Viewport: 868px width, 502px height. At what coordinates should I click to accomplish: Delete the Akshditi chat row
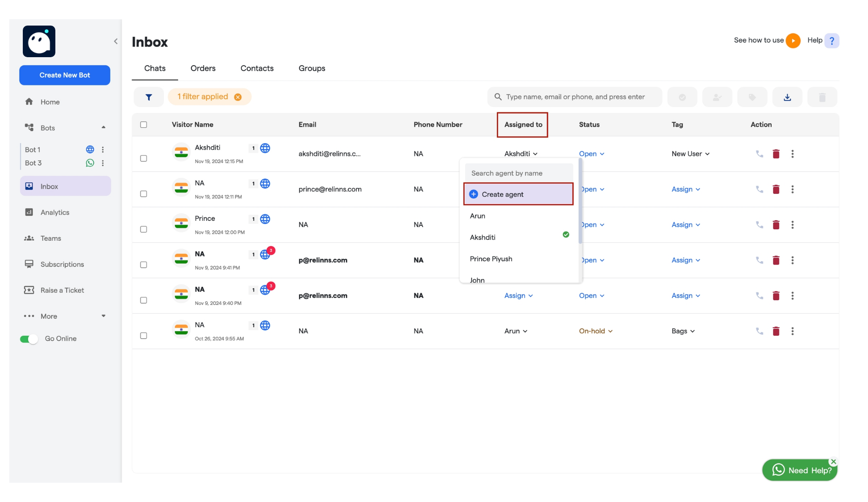[x=776, y=154]
